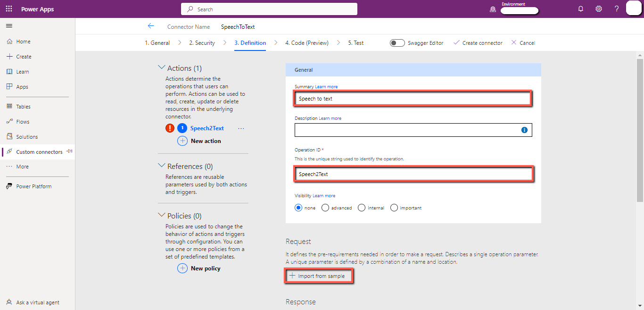Image resolution: width=644 pixels, height=310 pixels.
Task: Click the Cancel button
Action: click(523, 43)
